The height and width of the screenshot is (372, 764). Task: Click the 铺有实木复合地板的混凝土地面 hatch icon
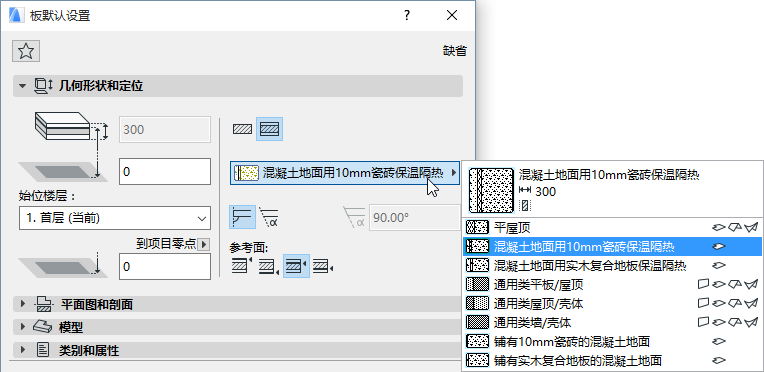point(478,360)
